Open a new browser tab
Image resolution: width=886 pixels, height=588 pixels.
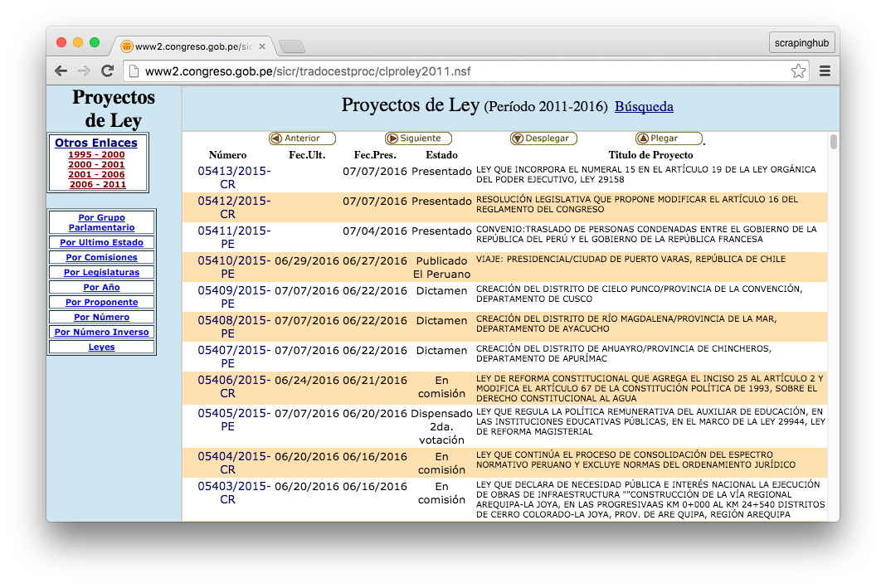(292, 46)
